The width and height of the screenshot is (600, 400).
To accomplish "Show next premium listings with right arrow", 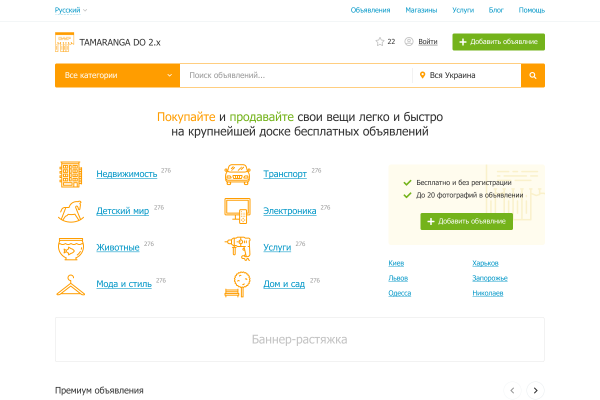I will click(x=535, y=390).
